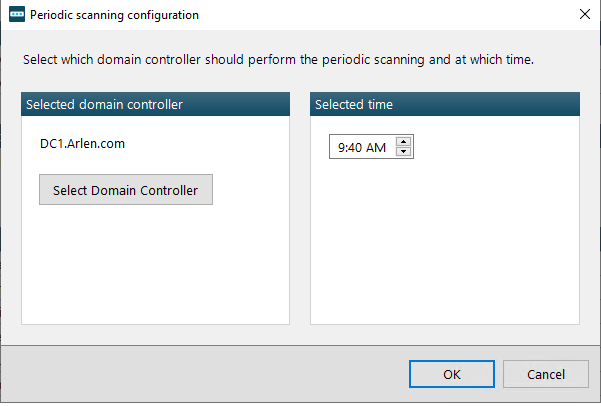Screen dimensions: 601x406
Task: Click empty space below Select Domain Controller button
Action: (x=155, y=265)
